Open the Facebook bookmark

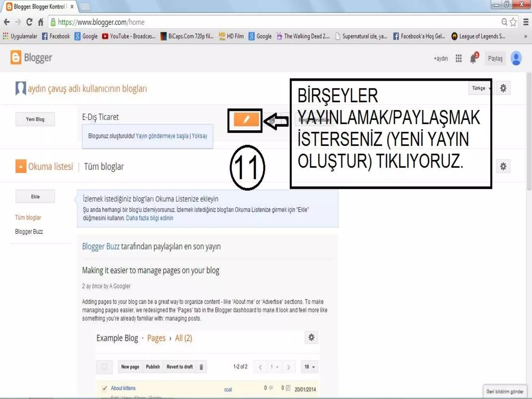coord(56,36)
